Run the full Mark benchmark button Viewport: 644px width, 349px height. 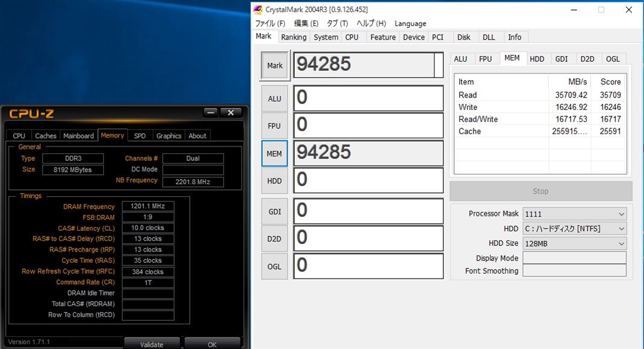[x=275, y=65]
